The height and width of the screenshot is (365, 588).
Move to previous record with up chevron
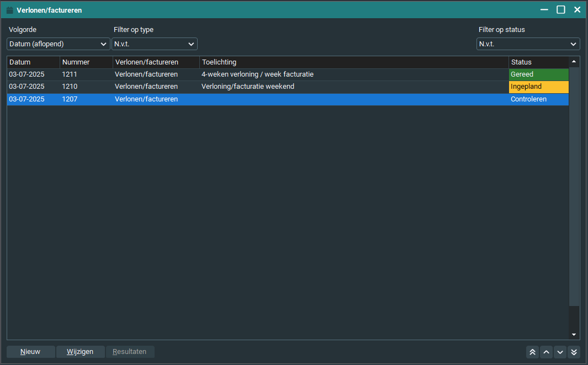click(x=546, y=352)
